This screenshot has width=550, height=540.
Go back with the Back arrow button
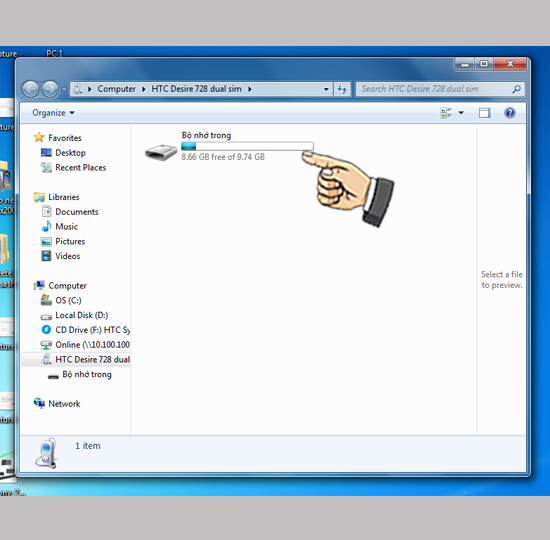pyautogui.click(x=31, y=89)
